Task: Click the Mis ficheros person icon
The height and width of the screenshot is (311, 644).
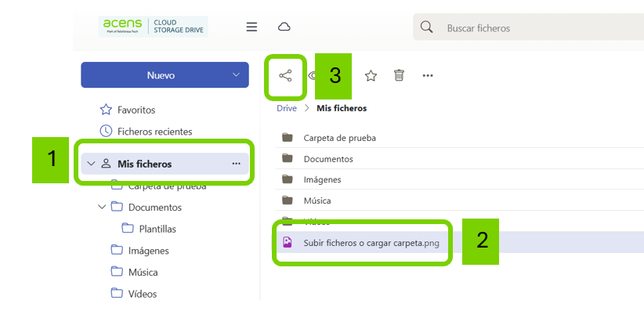Action: pyautogui.click(x=106, y=164)
